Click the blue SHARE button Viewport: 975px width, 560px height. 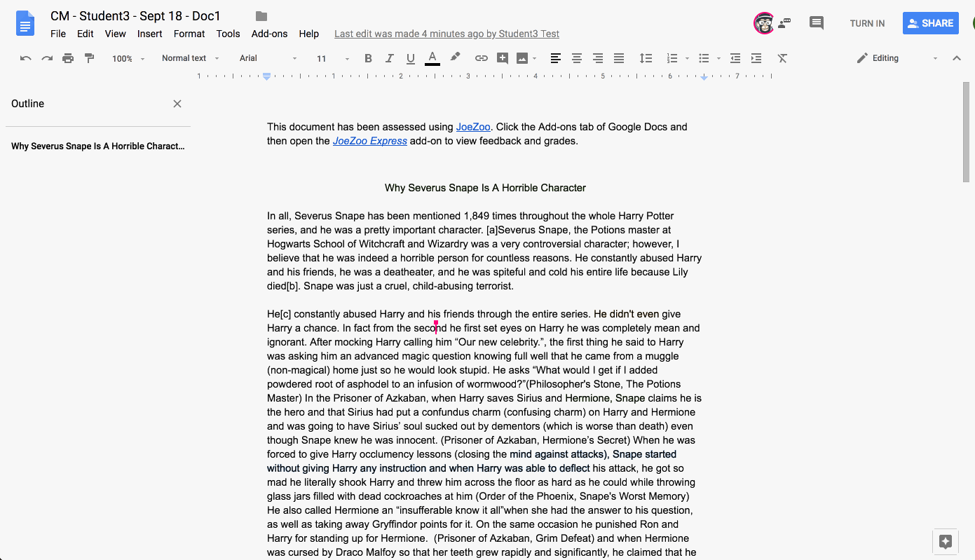tap(930, 23)
